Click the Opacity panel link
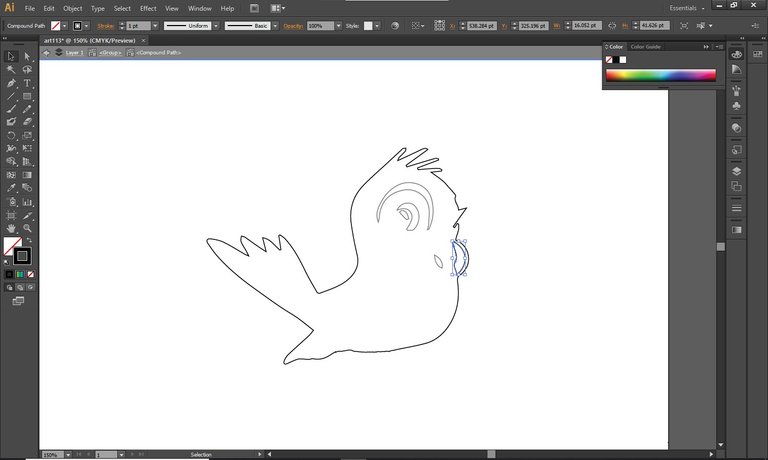Viewport: 768px width, 460px height. [293, 26]
